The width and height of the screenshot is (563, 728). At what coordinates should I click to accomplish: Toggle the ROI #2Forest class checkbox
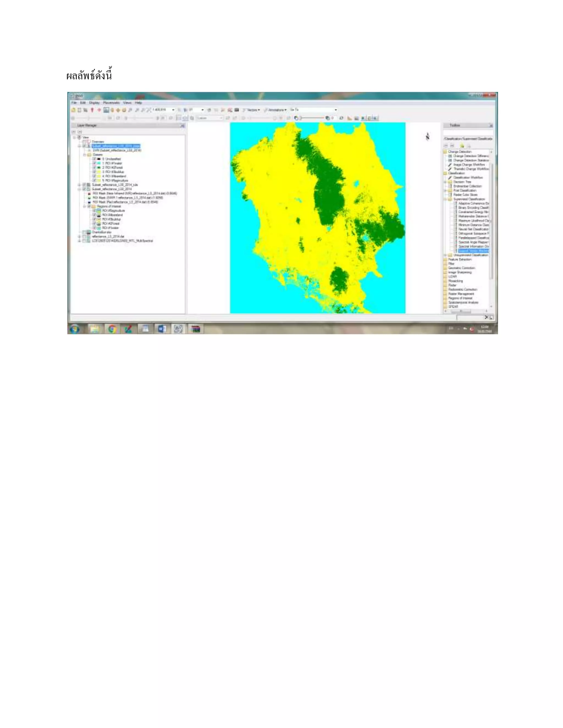point(94,168)
